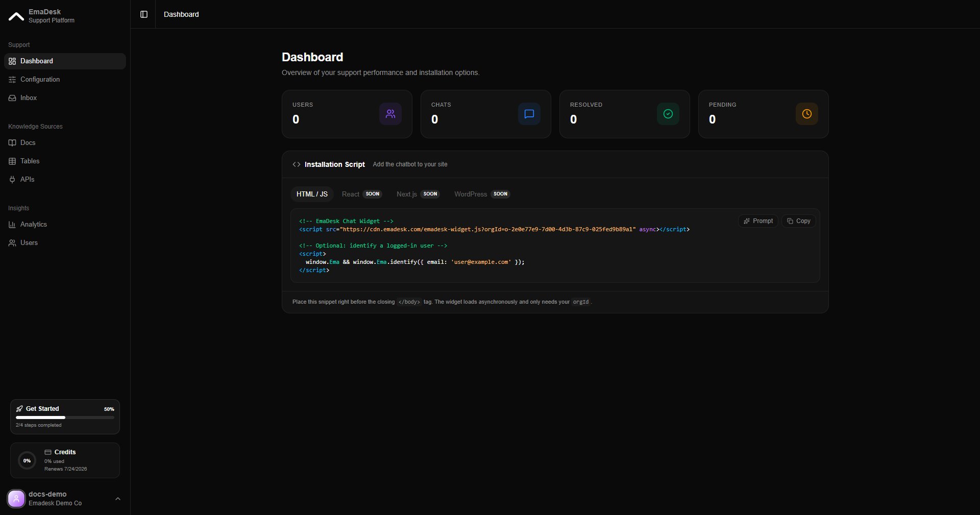Click the 0% credits ring indicator

click(x=27, y=460)
